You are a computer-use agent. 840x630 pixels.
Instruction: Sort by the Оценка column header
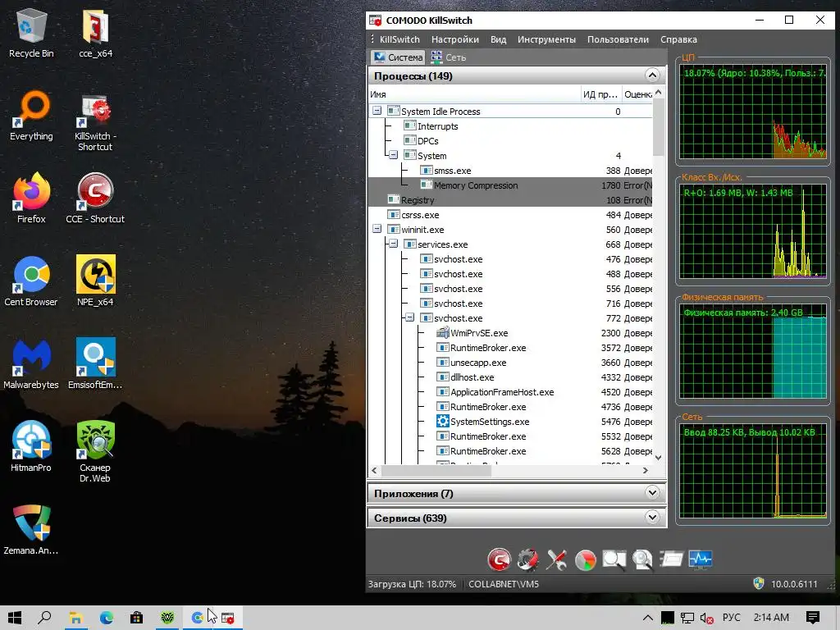(637, 94)
